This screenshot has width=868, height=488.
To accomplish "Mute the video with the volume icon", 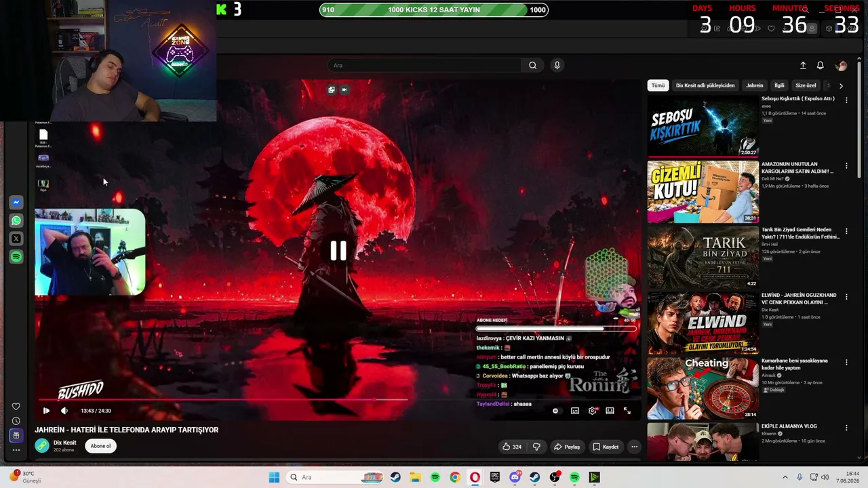I will 64,411.
